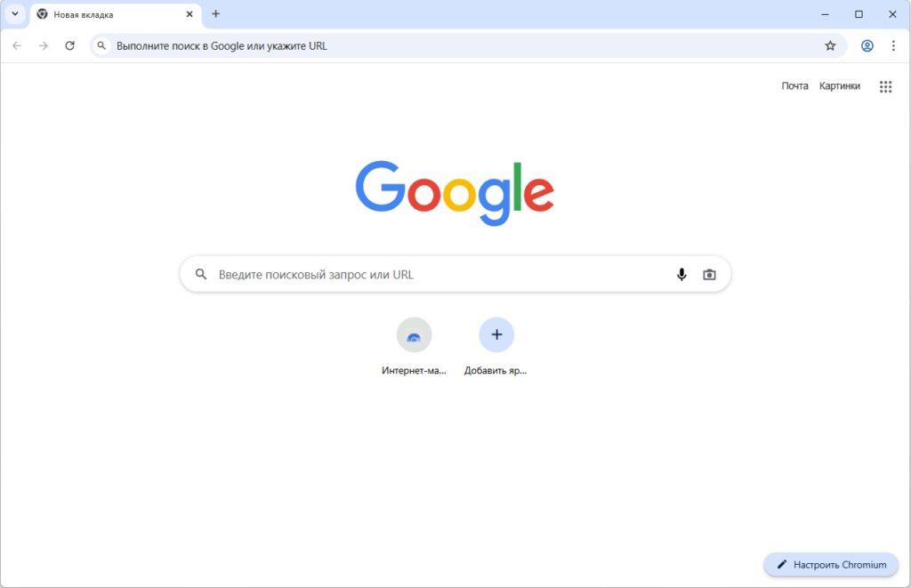Click the Добавить ярлык plus tile
The height and width of the screenshot is (588, 911).
[x=496, y=346]
